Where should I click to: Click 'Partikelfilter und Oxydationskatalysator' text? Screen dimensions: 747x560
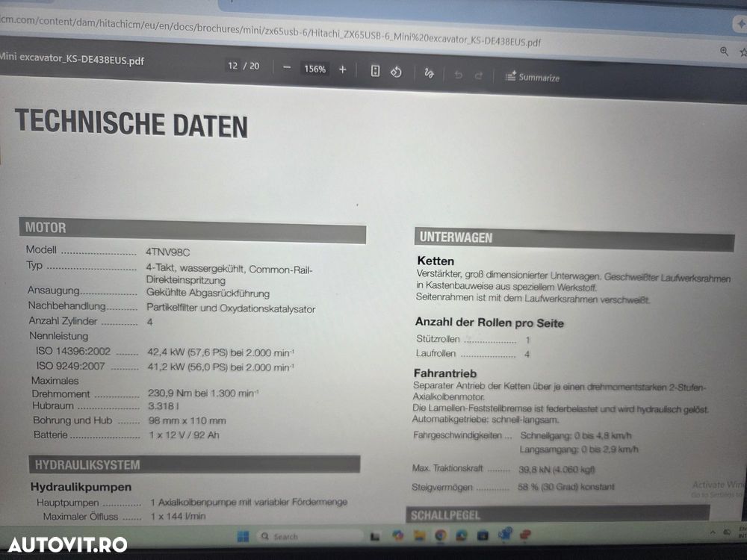point(231,308)
